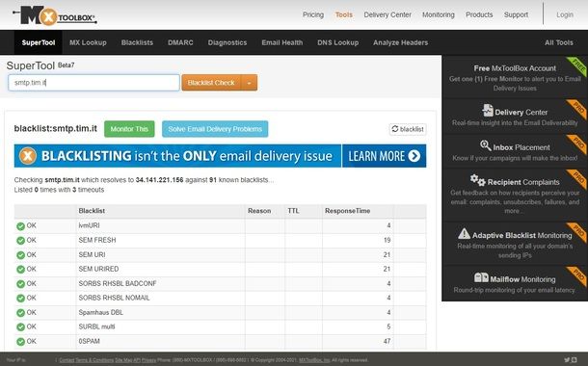Open the Support page
This screenshot has height=366, width=588.
click(516, 14)
